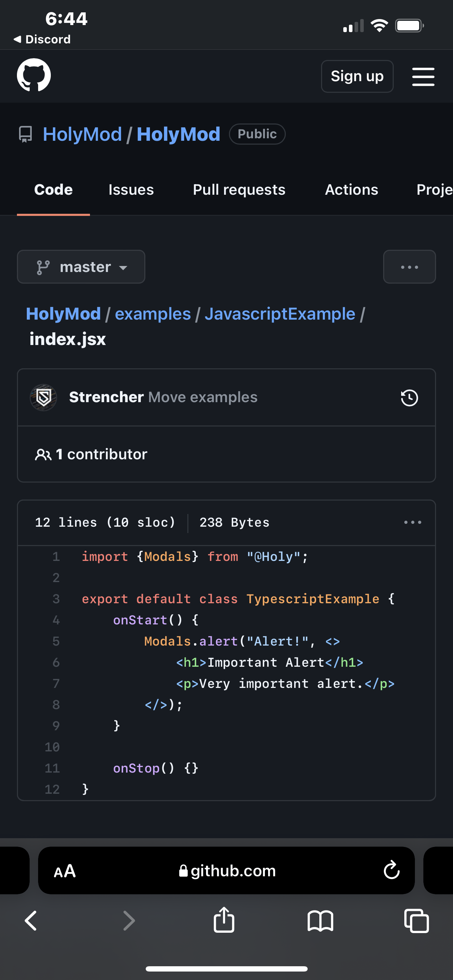Expand the master branch dropdown
This screenshot has width=453, height=980.
pos(81,267)
